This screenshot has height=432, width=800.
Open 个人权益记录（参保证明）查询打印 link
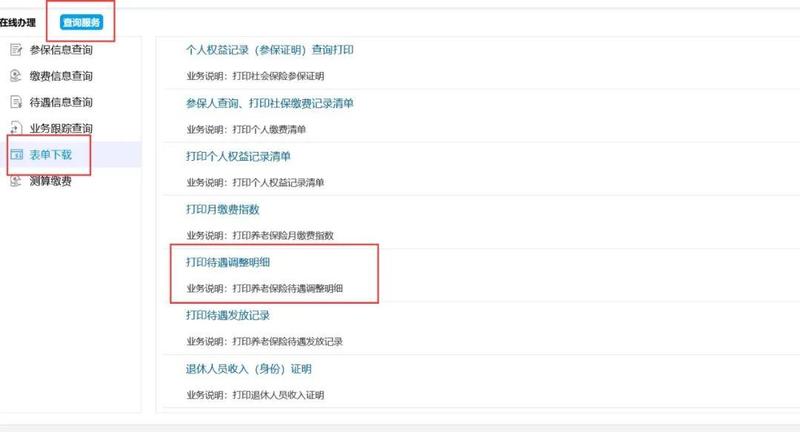tap(269, 50)
